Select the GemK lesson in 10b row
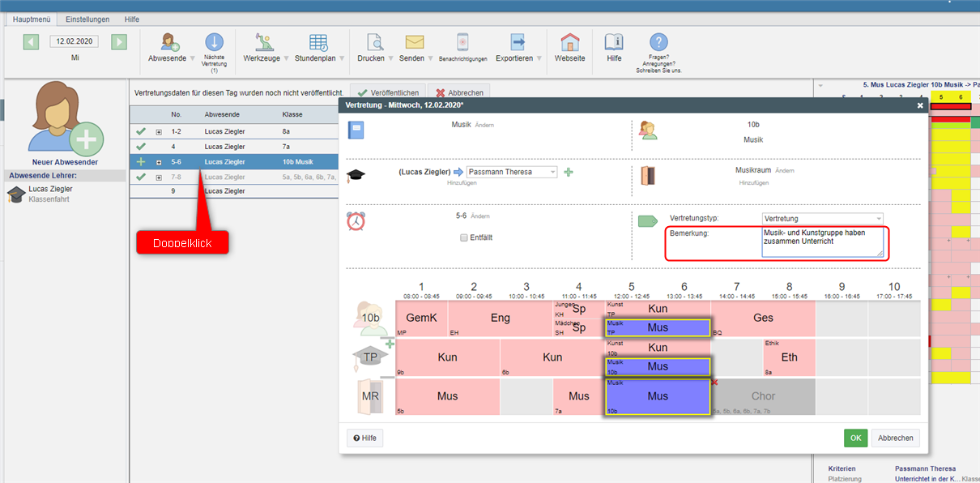This screenshot has width=980, height=483. (421, 318)
